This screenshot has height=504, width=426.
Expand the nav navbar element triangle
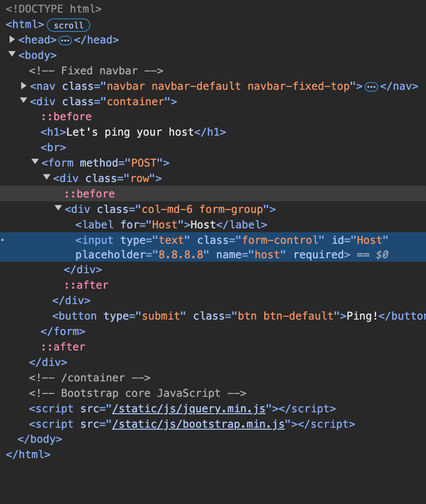[x=24, y=85]
